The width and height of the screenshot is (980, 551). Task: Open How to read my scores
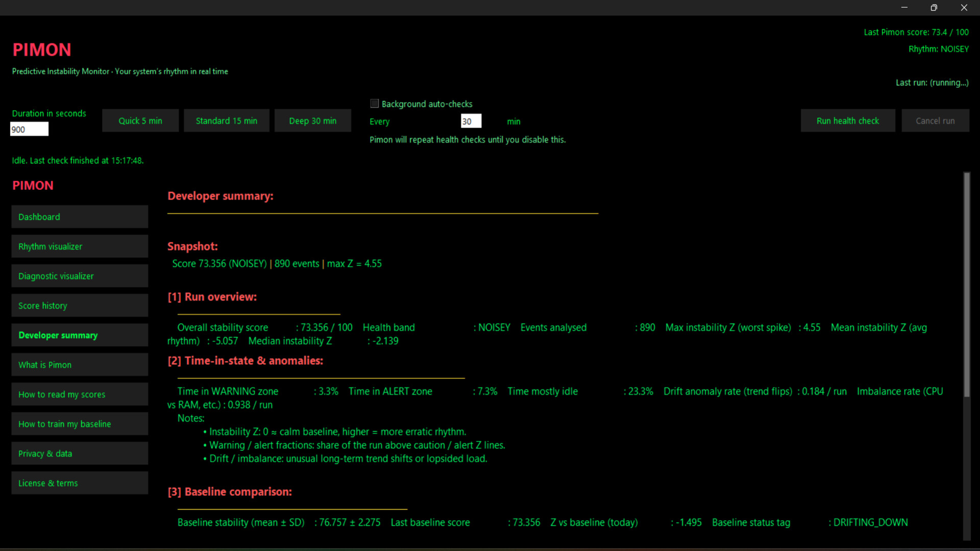80,394
